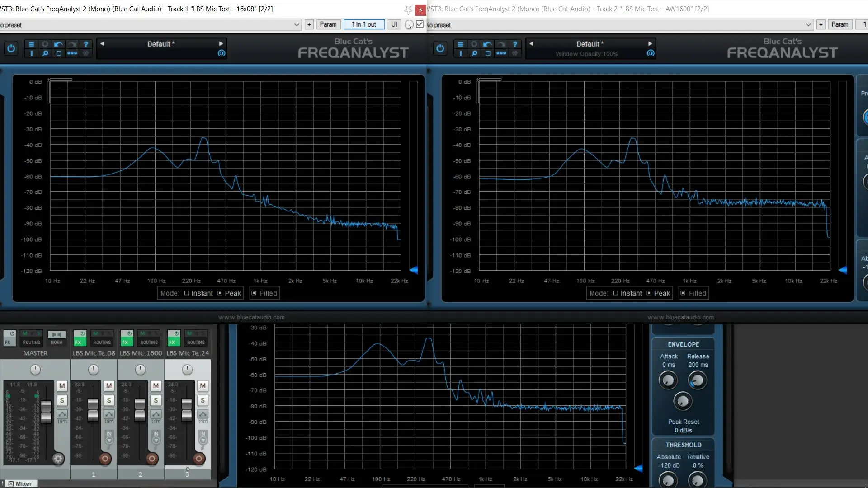The width and height of the screenshot is (868, 488).
Task: Open main menu icon in Track 2 FreqAnalyst
Action: pyautogui.click(x=460, y=44)
